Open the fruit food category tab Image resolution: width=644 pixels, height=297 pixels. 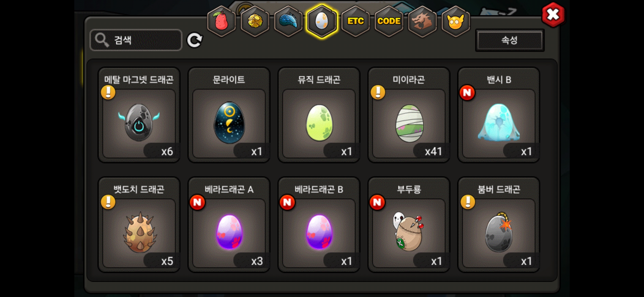[222, 21]
